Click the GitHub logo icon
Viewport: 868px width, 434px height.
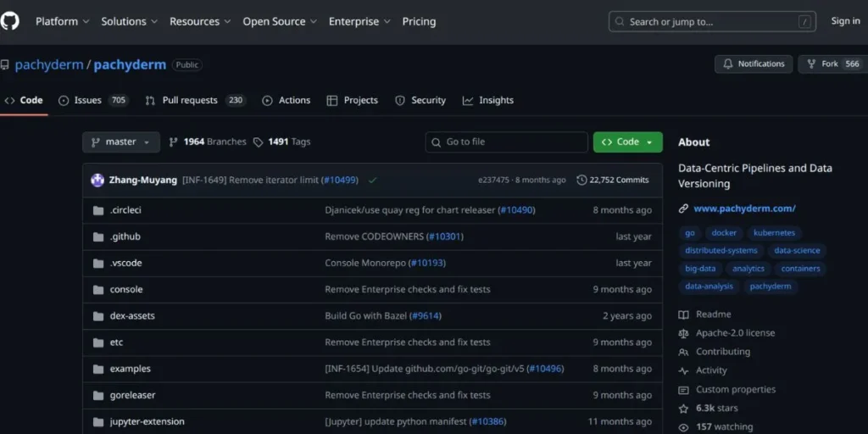tap(9, 21)
